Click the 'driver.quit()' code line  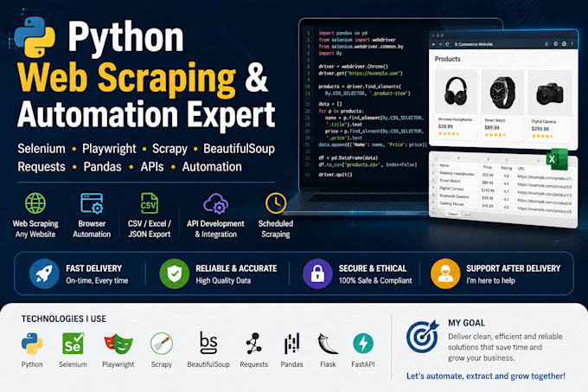point(336,175)
